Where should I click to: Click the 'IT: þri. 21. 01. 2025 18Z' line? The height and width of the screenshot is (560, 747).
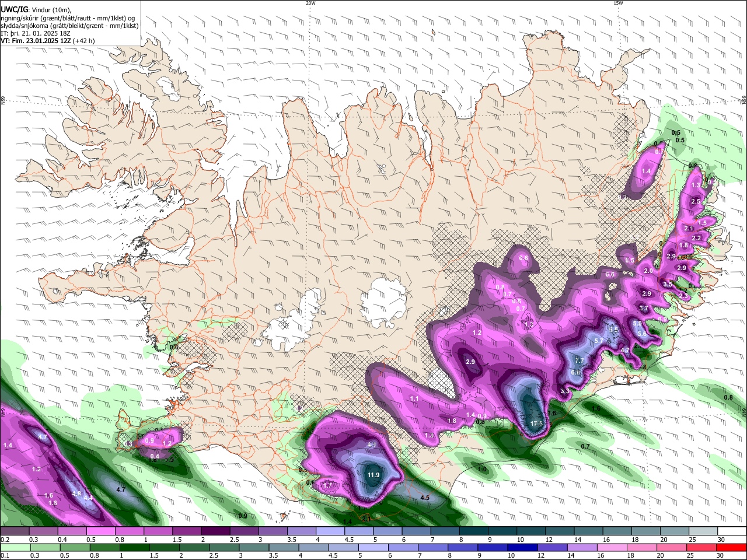pos(35,33)
